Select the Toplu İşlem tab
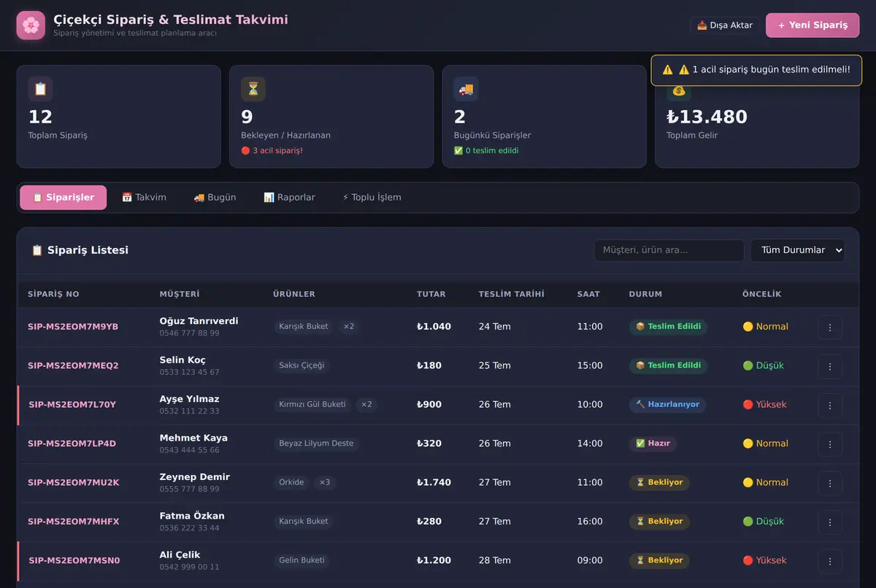This screenshot has height=588, width=876. [372, 198]
